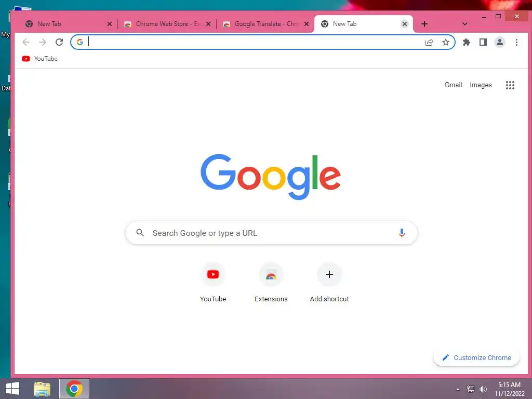
Task: Toggle the side panel icon
Action: (483, 42)
